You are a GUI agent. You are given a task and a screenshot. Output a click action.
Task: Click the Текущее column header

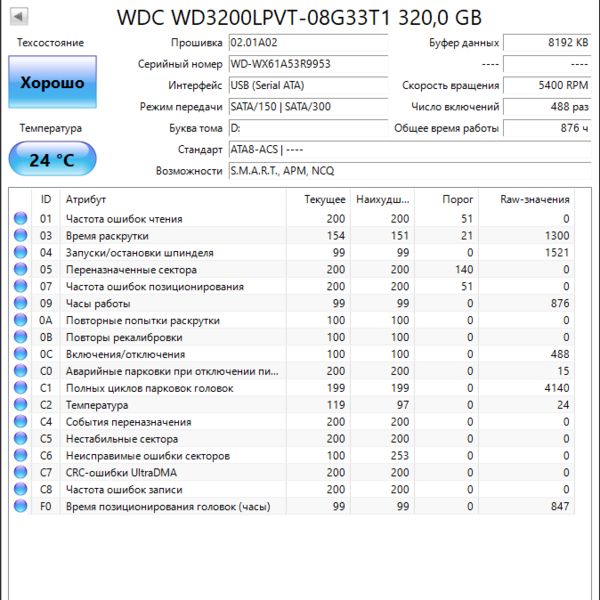tap(318, 199)
